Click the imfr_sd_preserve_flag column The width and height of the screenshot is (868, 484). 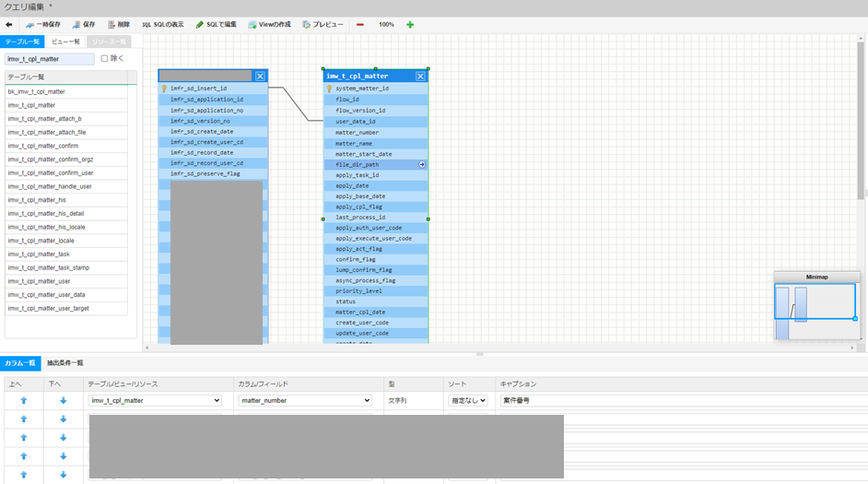coord(213,174)
